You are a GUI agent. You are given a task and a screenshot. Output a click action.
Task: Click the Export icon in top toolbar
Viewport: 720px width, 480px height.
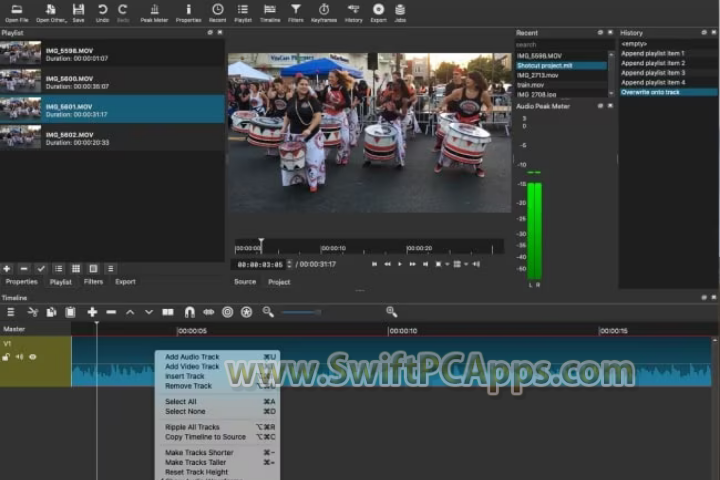coord(378,13)
